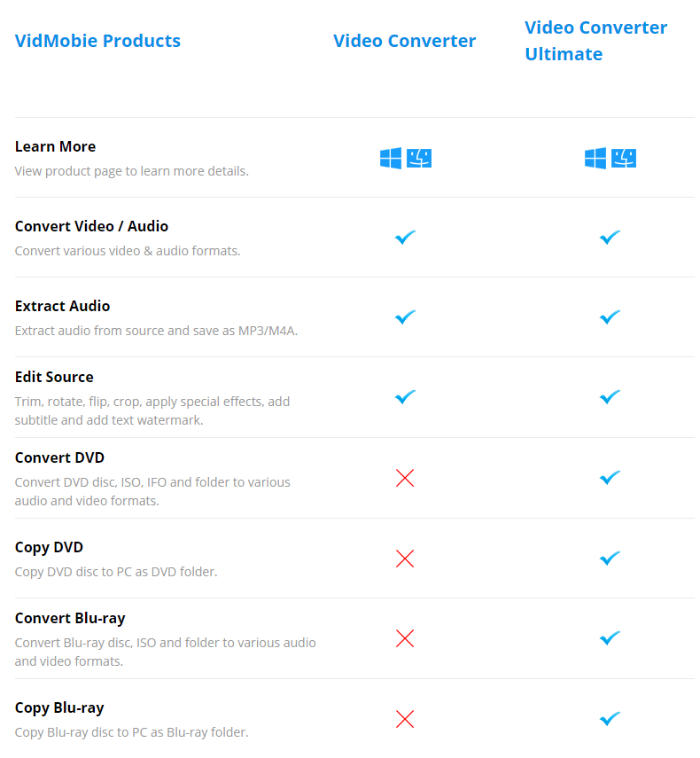700x758 pixels.
Task: Open Mac version of Video Converter Ultimate
Action: 624,158
